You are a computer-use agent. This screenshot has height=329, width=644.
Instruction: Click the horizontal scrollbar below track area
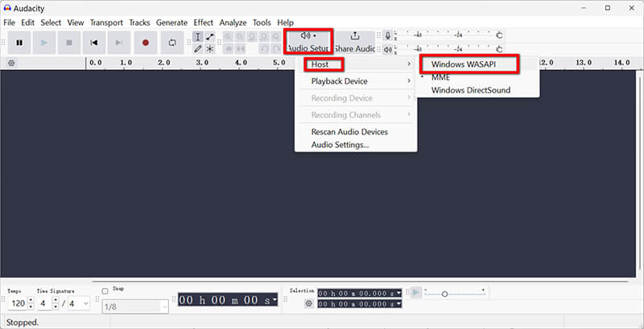(360, 282)
